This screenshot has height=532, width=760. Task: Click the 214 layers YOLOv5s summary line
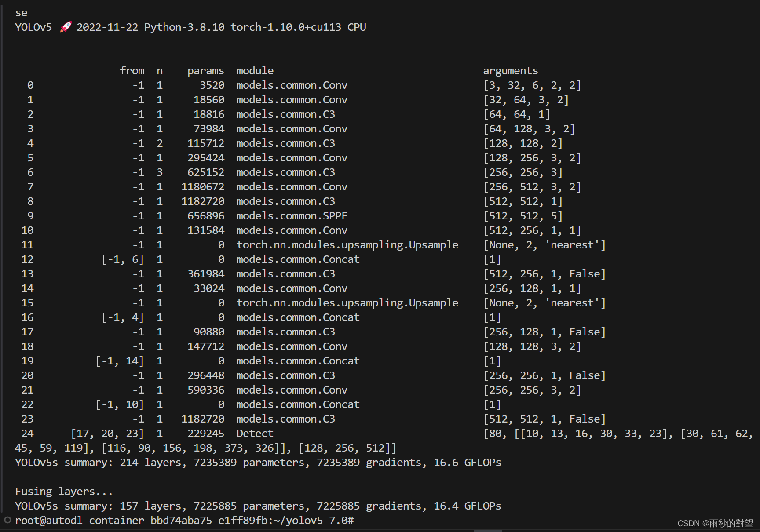(258, 463)
